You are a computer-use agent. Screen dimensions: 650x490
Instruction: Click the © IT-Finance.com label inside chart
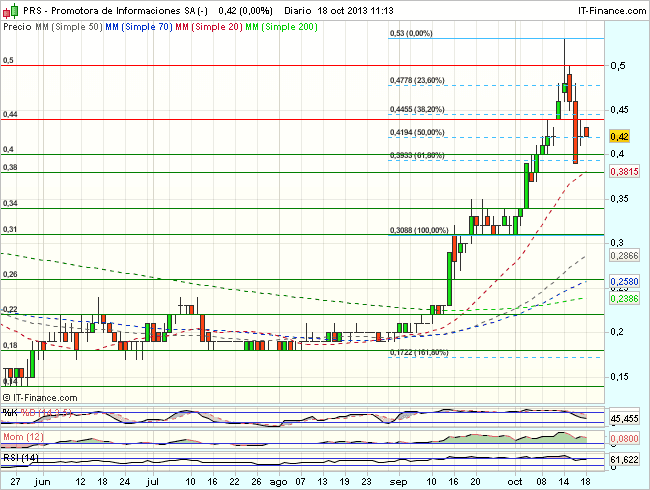point(40,398)
